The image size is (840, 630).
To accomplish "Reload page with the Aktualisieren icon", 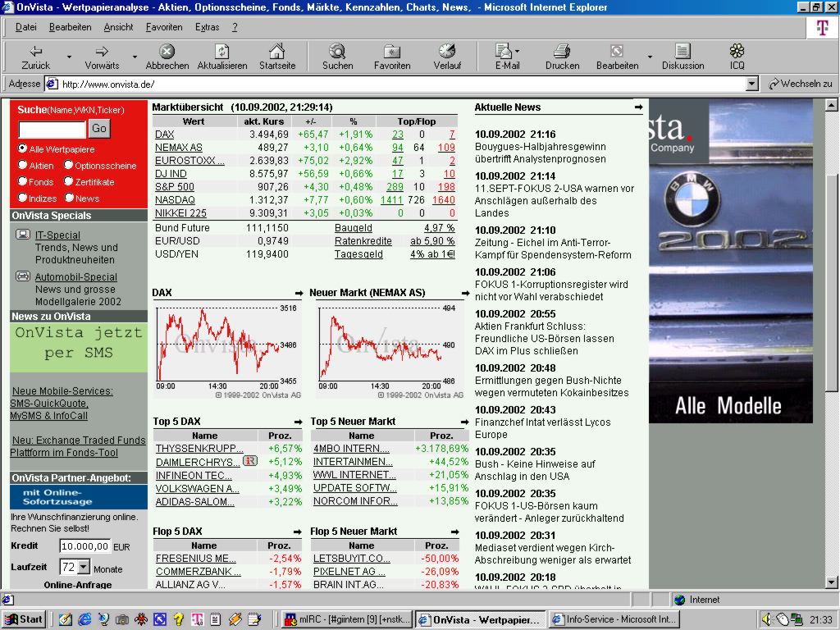I will point(221,56).
